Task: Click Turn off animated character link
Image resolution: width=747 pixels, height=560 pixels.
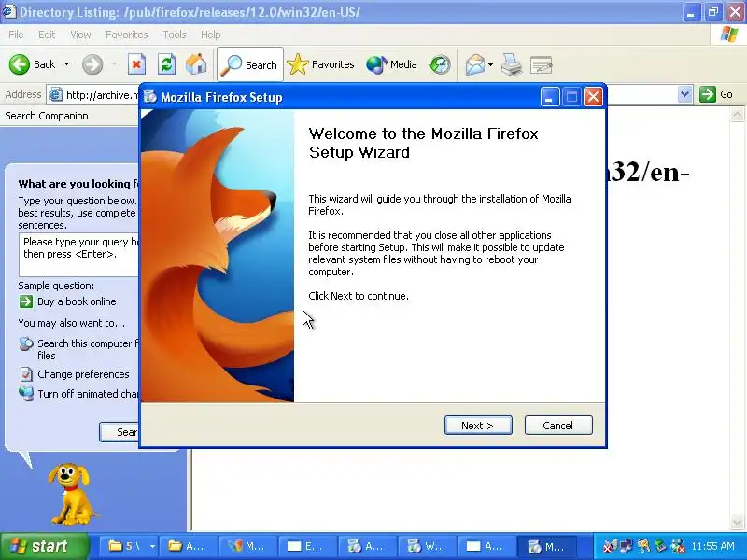Action: [88, 394]
